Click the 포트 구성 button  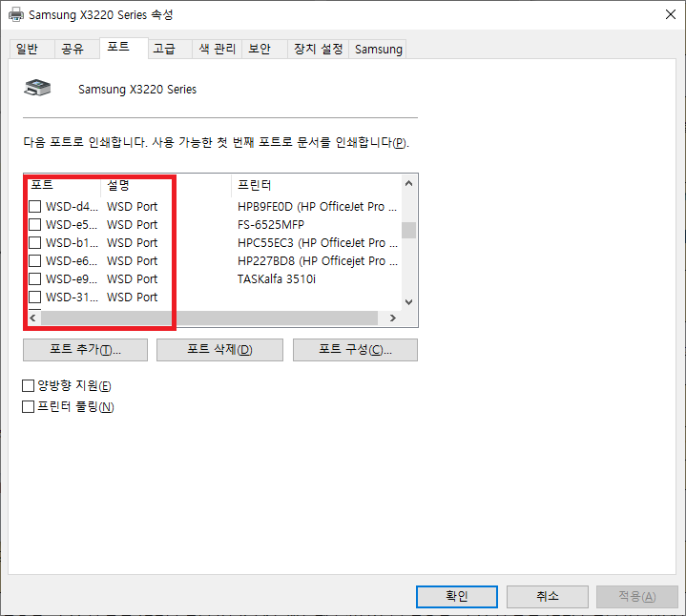[355, 350]
